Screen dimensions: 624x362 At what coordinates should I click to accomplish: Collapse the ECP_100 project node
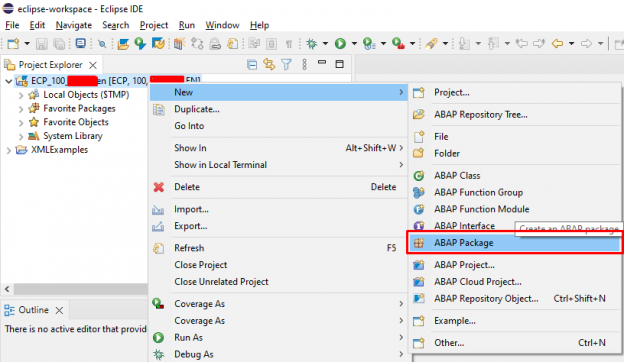coord(8,81)
